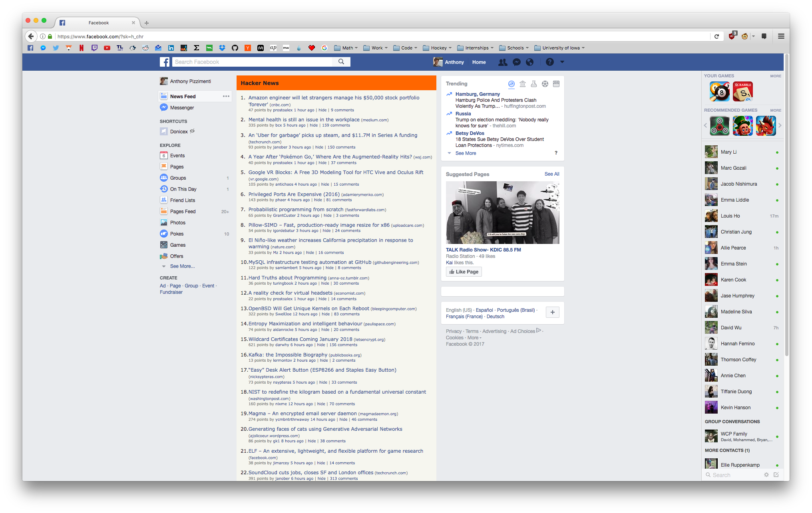Screen dimensions: 812x513
Task: Click Like Page button
Action: pos(464,272)
